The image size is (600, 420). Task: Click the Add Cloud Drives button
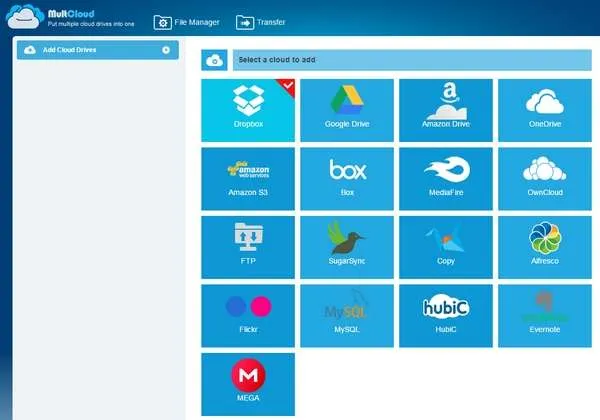(x=98, y=50)
